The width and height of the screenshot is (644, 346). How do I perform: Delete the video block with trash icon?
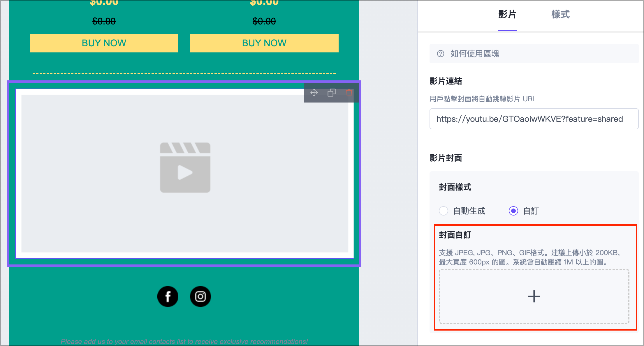click(349, 93)
